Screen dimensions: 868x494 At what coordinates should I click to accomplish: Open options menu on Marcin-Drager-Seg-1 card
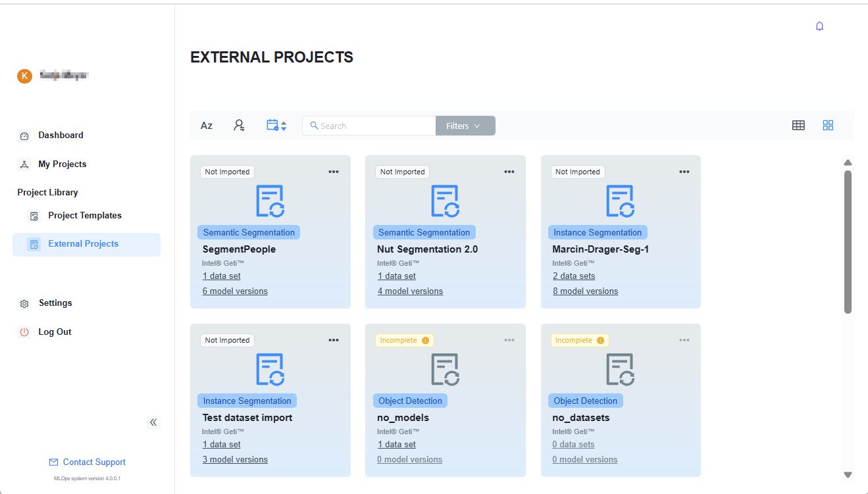684,172
